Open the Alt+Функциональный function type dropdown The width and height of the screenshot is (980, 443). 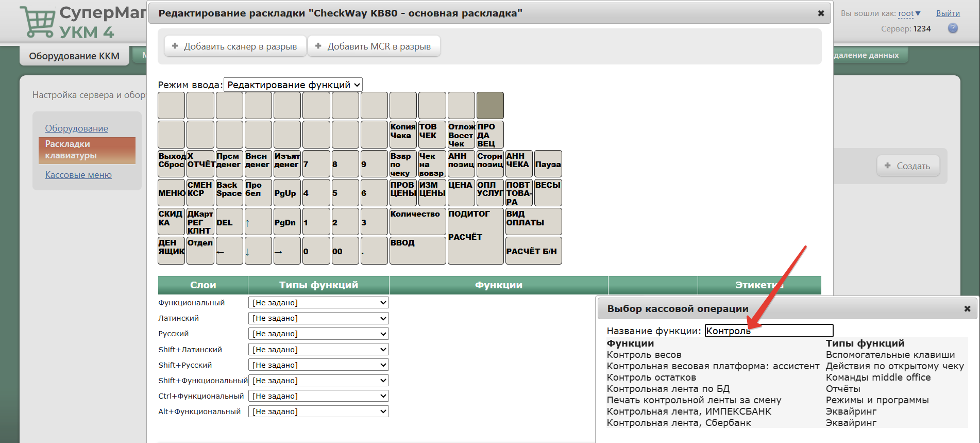[x=318, y=412]
